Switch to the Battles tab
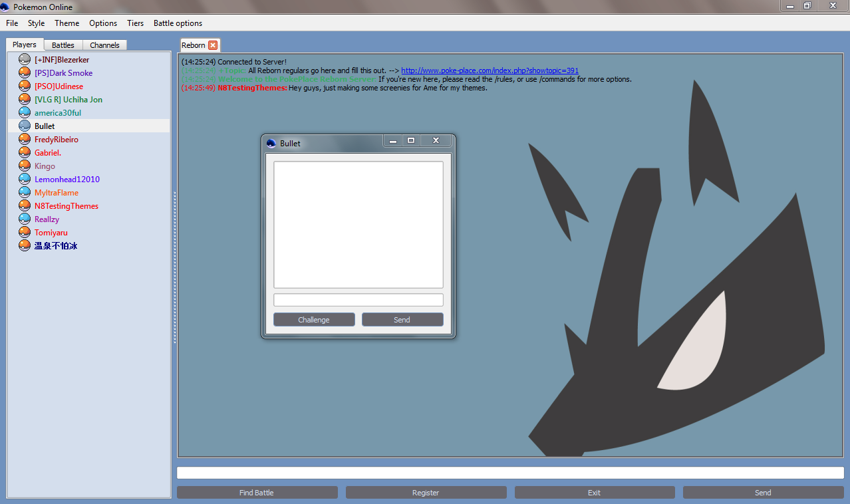850x504 pixels. click(x=63, y=45)
